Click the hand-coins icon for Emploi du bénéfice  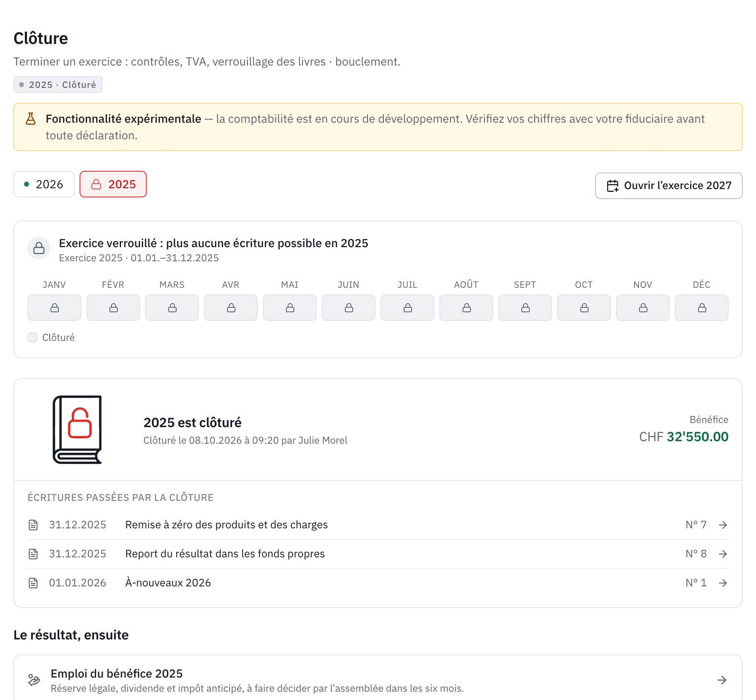(x=34, y=680)
